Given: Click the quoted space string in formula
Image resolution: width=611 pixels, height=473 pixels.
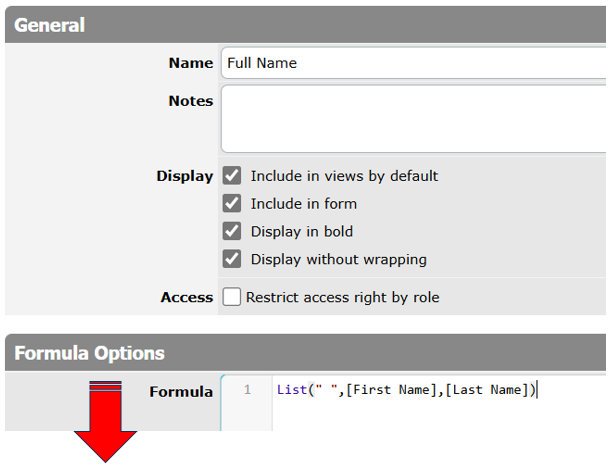Looking at the screenshot, I should point(327,390).
